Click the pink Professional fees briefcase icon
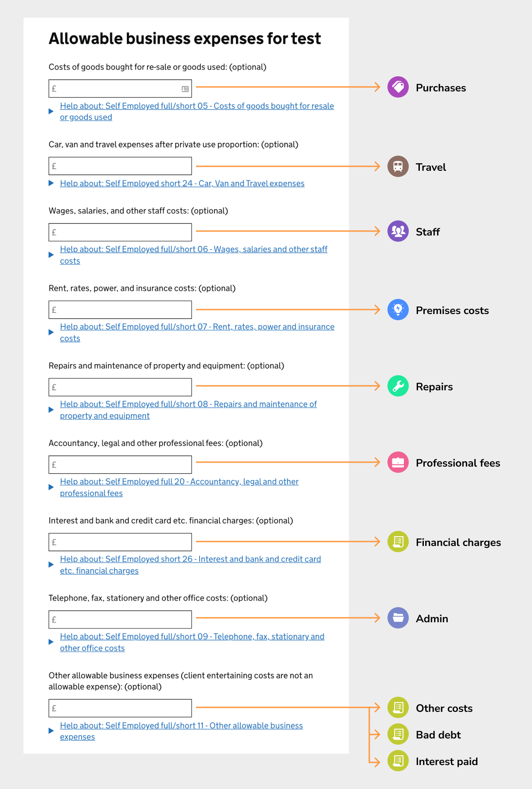Screen dimensions: 532x789 pyautogui.click(x=398, y=462)
